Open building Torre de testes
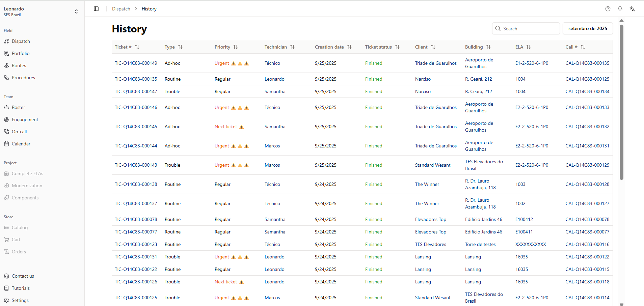The width and height of the screenshot is (644, 306). [x=480, y=244]
